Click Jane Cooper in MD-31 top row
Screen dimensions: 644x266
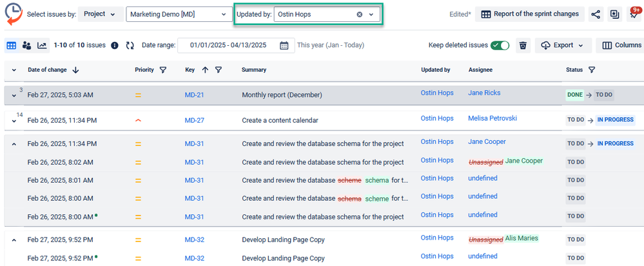[487, 142]
